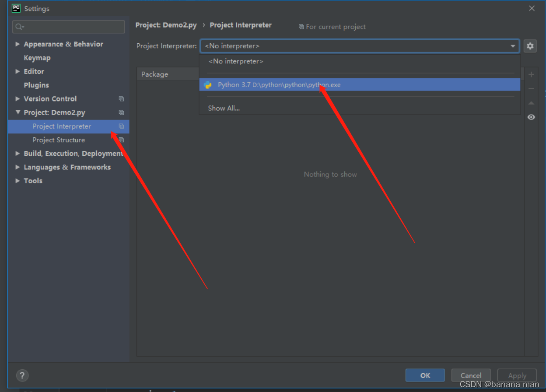Click the Project: Demo2.py breadcrumb
This screenshot has height=392, width=546.
(x=166, y=25)
